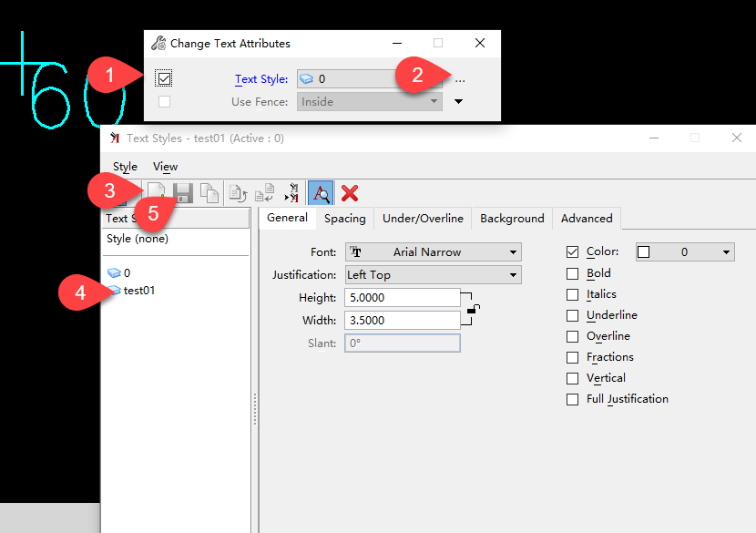
Task: Click the Change Text Attributes tool icon
Action: 158,43
